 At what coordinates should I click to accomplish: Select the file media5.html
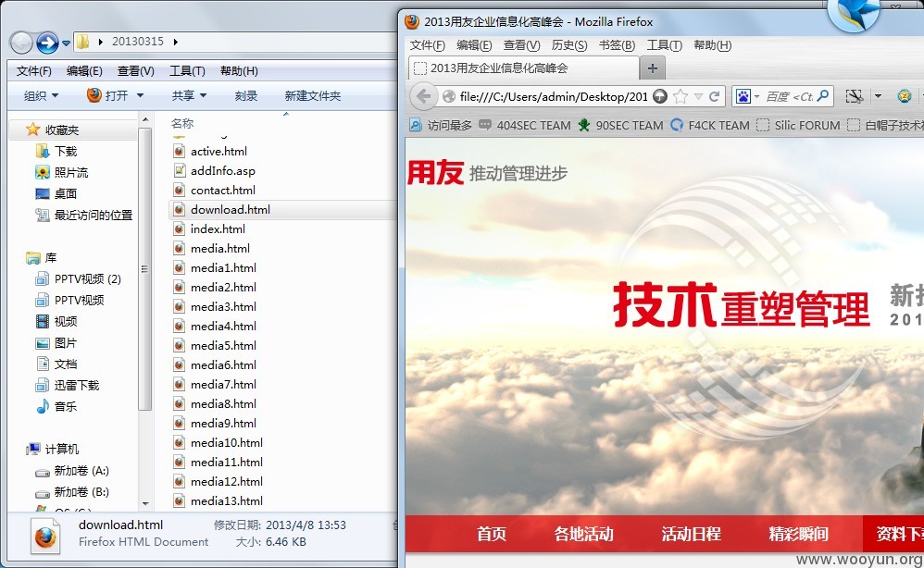[215, 345]
